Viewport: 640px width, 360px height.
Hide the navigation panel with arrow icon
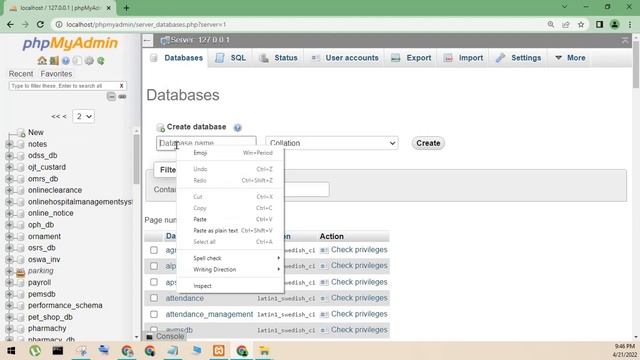(x=147, y=40)
